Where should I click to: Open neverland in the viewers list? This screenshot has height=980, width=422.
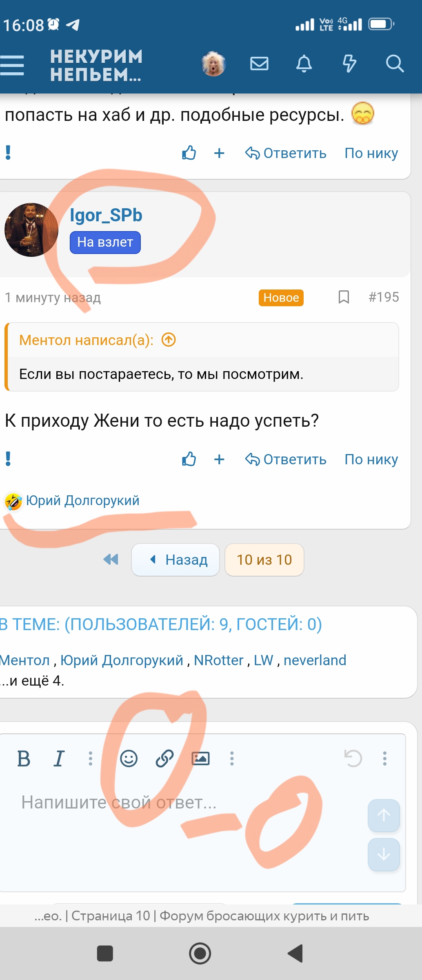[x=315, y=660]
